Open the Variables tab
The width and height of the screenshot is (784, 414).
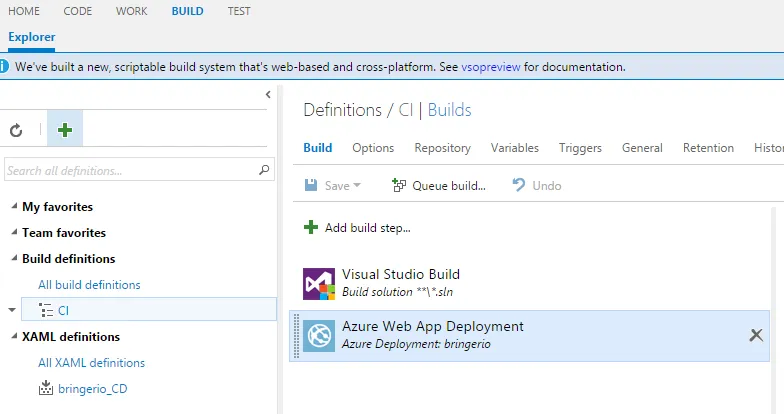(x=514, y=148)
